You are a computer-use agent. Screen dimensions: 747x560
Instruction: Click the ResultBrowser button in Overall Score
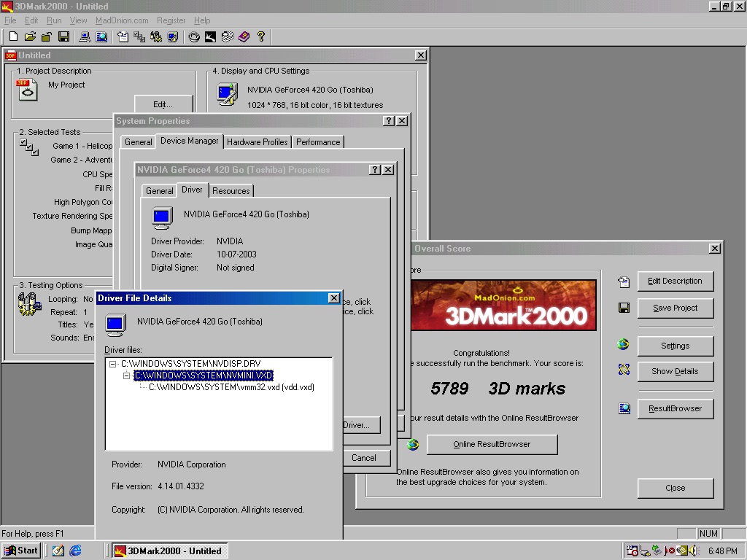click(675, 408)
